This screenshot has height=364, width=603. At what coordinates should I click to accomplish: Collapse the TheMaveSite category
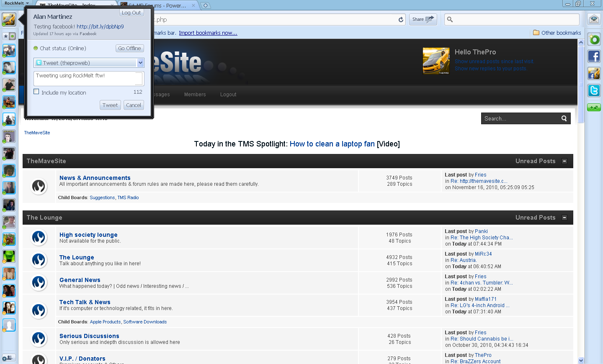[564, 161]
